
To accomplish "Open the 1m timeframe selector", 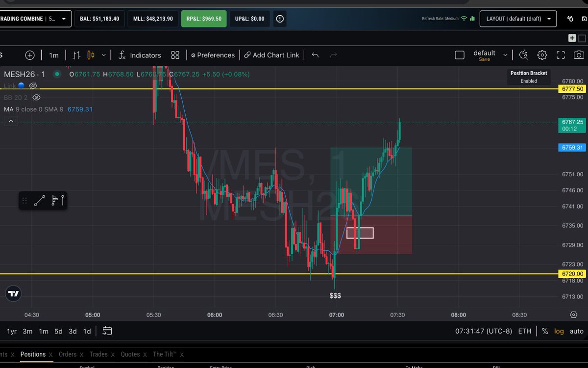I will [x=54, y=55].
